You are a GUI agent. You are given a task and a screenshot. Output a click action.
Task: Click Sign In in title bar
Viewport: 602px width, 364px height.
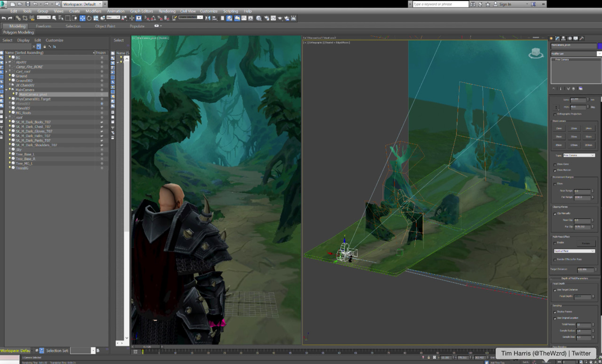click(505, 4)
